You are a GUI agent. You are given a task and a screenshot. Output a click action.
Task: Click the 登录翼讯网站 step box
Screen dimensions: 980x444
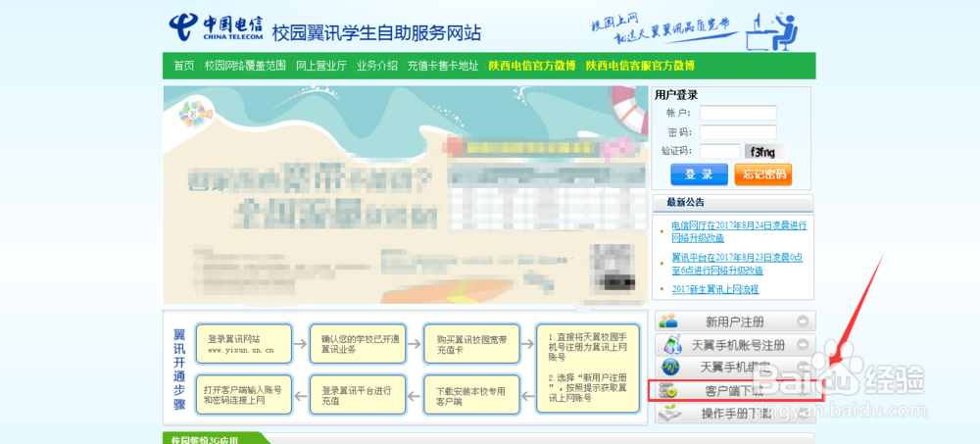pos(244,344)
